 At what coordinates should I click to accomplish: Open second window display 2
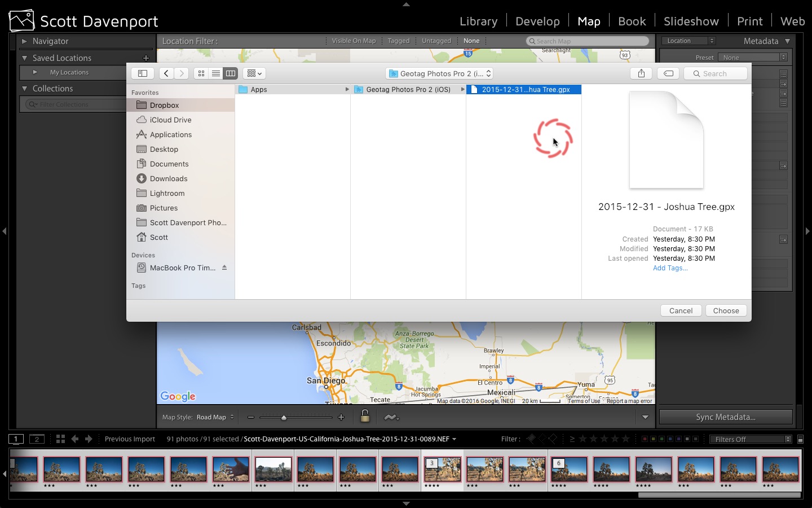(x=37, y=439)
